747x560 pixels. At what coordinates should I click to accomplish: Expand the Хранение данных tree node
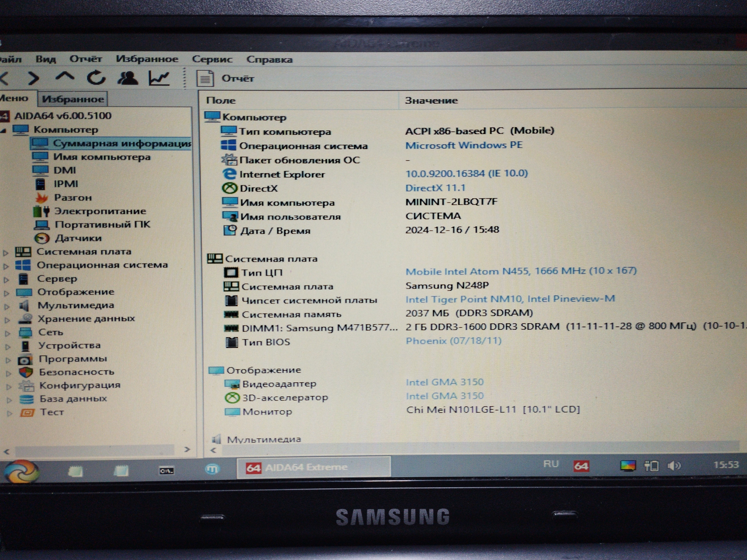pos(7,320)
